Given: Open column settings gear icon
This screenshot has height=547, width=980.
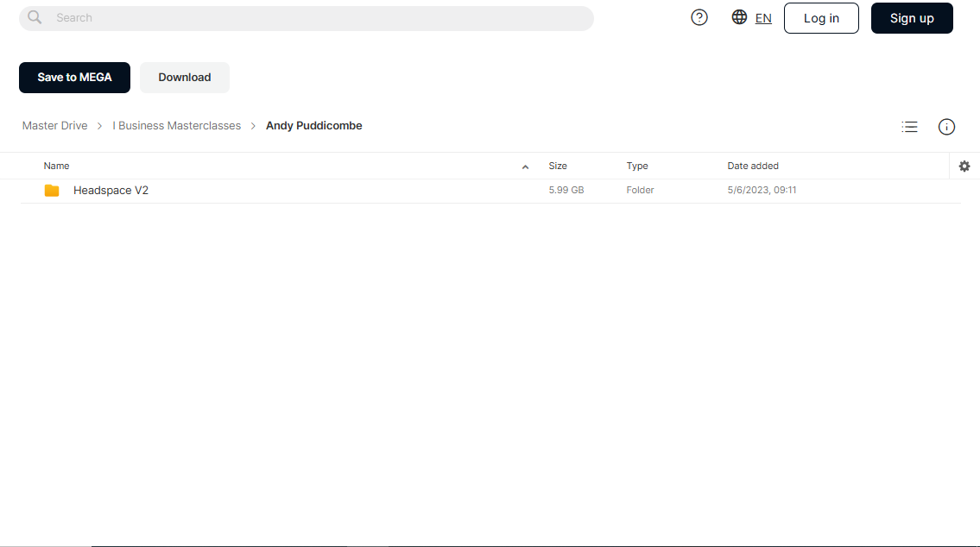Looking at the screenshot, I should 964,167.
